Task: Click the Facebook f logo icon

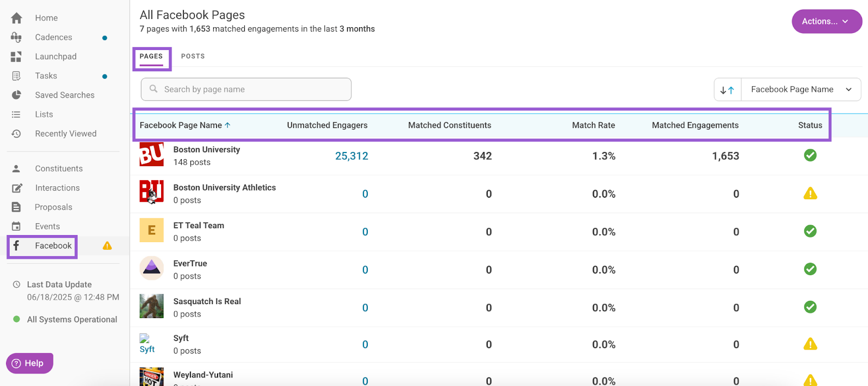Action: [16, 245]
